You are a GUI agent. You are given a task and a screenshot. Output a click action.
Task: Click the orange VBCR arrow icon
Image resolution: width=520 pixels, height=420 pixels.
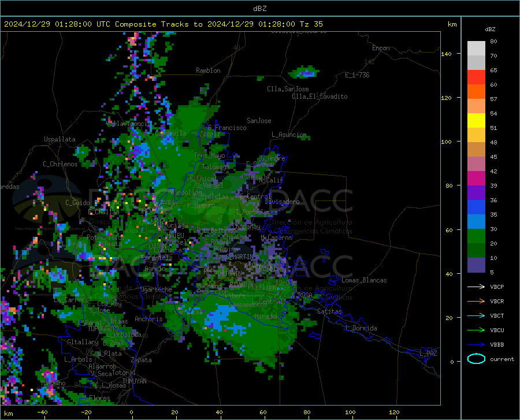point(476,302)
